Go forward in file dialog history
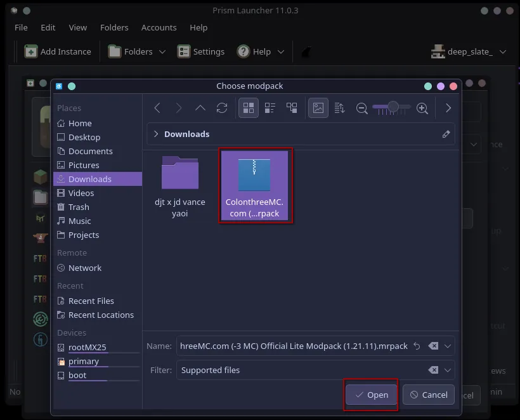520x420 pixels. pos(179,108)
